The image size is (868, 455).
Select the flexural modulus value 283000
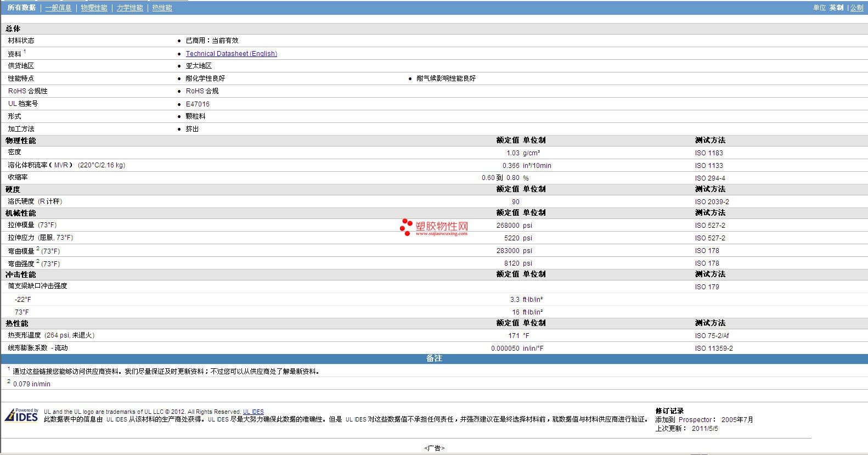(x=508, y=251)
